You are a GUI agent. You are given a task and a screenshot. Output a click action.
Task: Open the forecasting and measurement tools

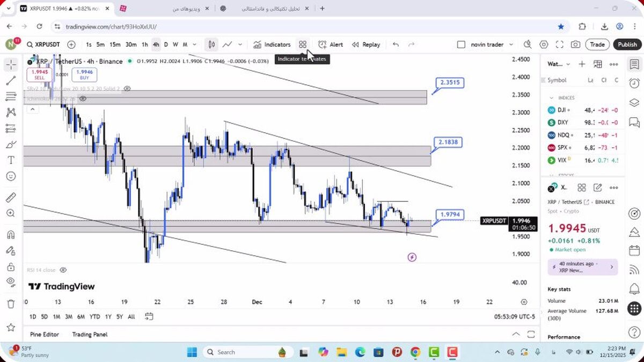coord(11,128)
